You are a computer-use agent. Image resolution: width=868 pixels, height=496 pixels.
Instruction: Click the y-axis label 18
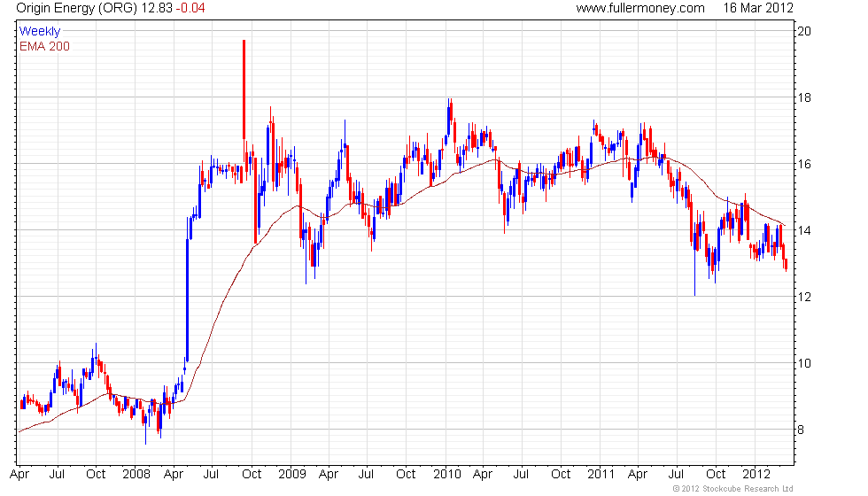point(804,97)
